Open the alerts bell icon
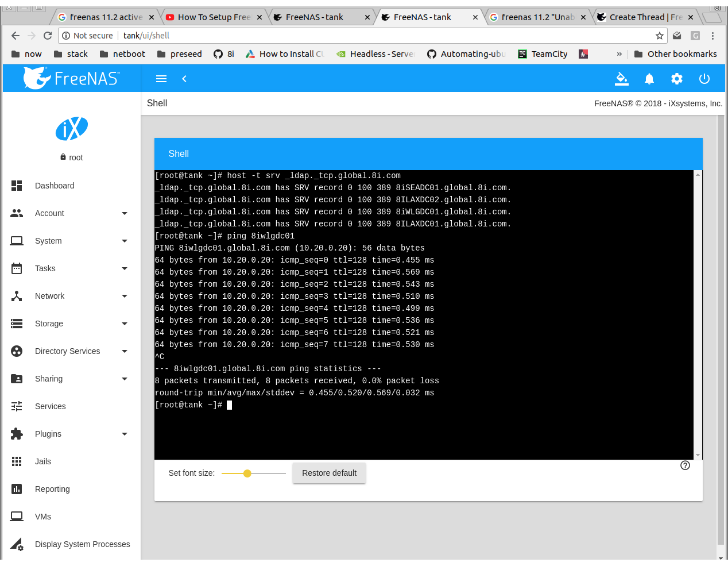This screenshot has width=728, height=566. tap(649, 79)
